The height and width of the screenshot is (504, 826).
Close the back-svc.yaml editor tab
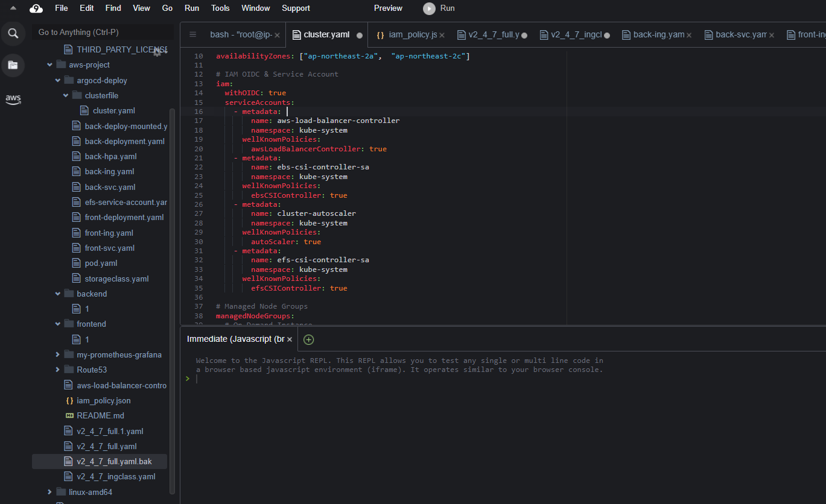click(771, 36)
